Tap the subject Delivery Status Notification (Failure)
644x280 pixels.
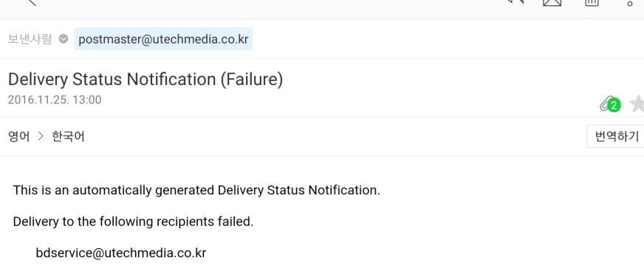[x=145, y=79]
